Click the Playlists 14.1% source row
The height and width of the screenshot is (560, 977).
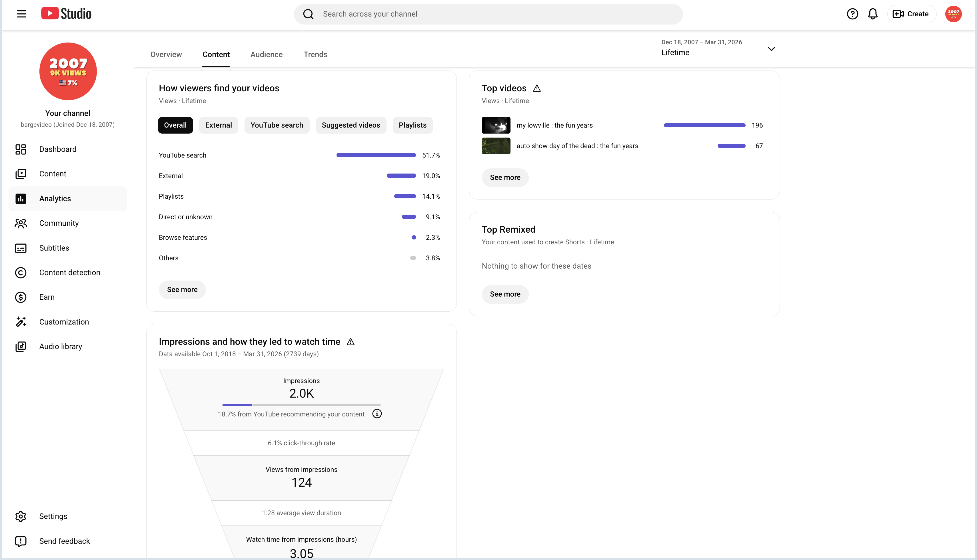pyautogui.click(x=299, y=197)
